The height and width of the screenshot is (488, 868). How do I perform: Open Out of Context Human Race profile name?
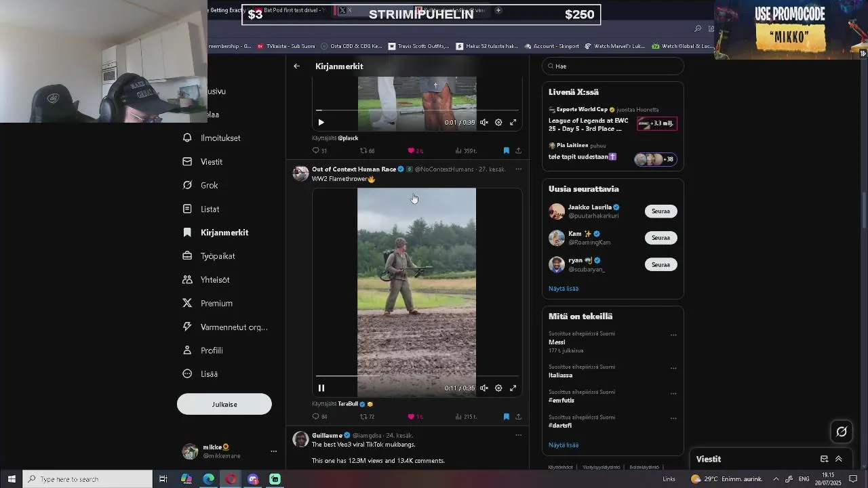click(x=354, y=169)
